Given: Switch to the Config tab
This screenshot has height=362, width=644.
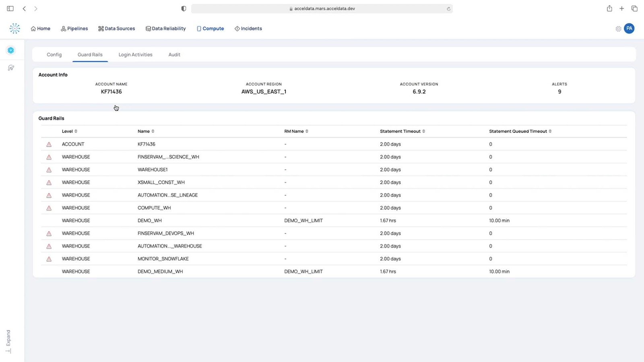Looking at the screenshot, I should click(x=54, y=55).
